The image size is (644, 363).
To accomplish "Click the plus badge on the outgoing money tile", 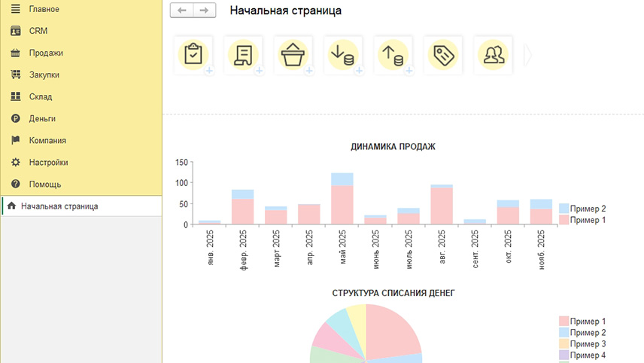I will point(409,71).
